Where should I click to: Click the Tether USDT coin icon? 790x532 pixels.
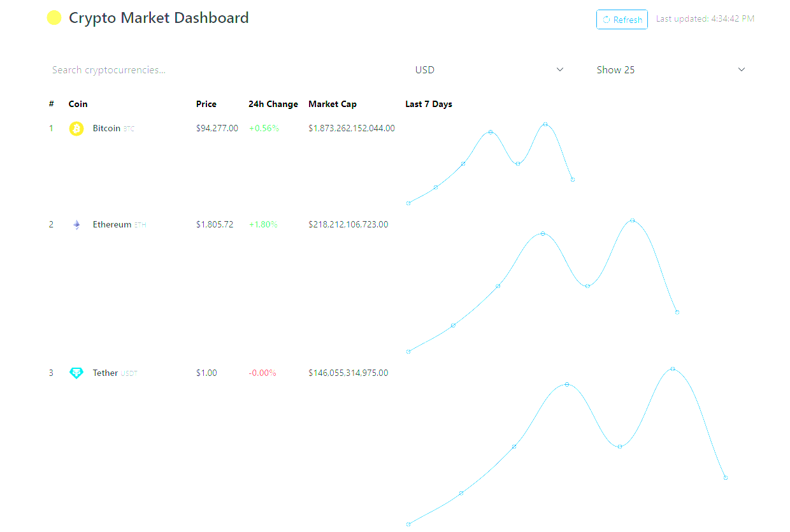coord(76,373)
